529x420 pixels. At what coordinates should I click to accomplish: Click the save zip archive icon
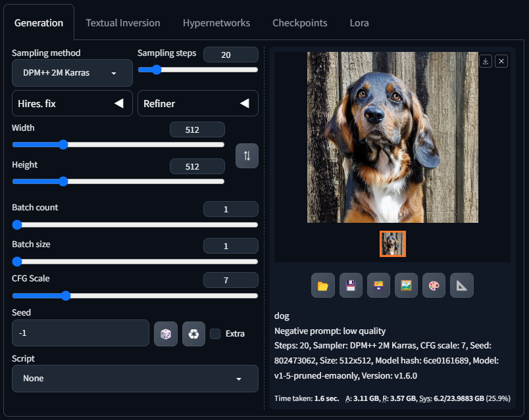(x=378, y=285)
